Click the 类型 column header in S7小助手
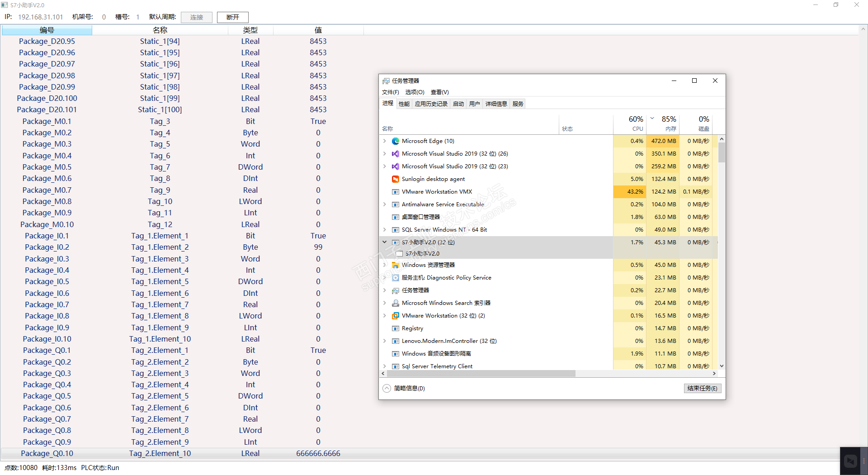The height and width of the screenshot is (475, 868). click(x=250, y=30)
